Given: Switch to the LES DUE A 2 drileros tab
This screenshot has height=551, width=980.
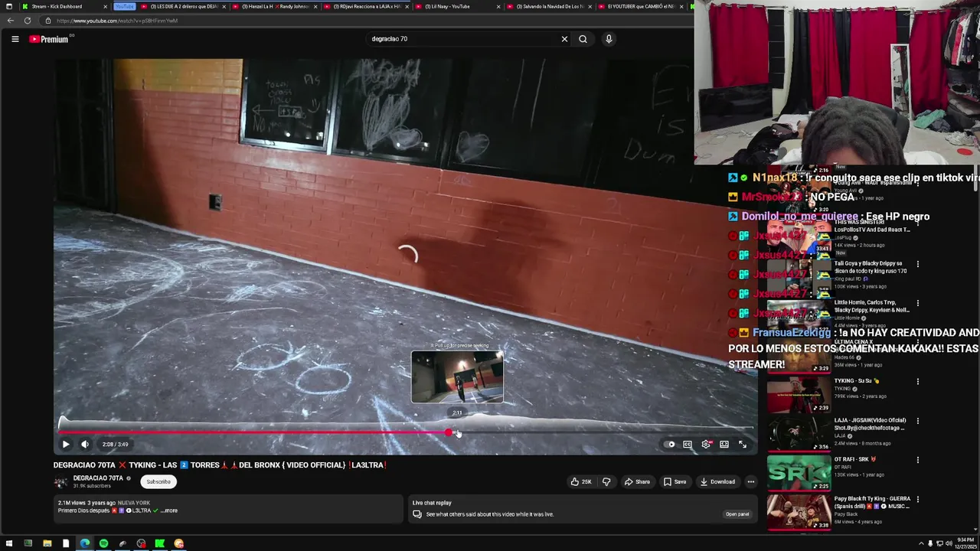Looking at the screenshot, I should pos(182,6).
